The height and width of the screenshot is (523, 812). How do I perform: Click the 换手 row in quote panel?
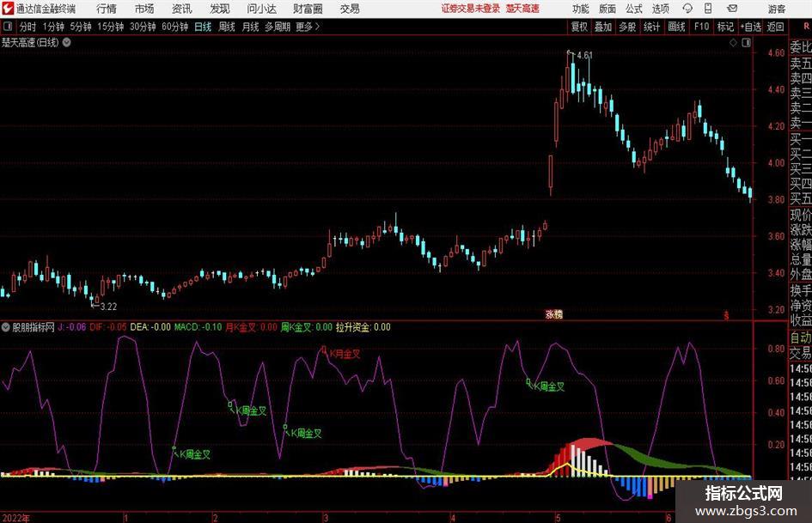[x=801, y=290]
